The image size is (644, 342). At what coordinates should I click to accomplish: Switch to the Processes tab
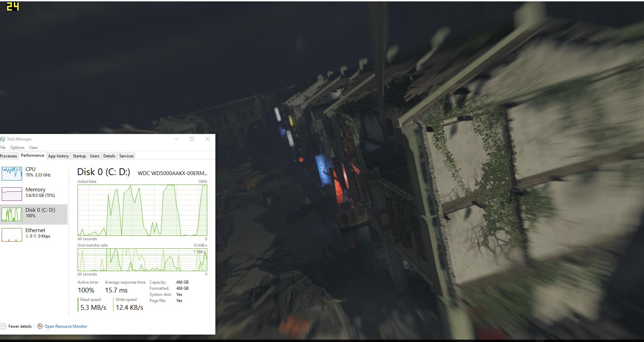[8, 156]
